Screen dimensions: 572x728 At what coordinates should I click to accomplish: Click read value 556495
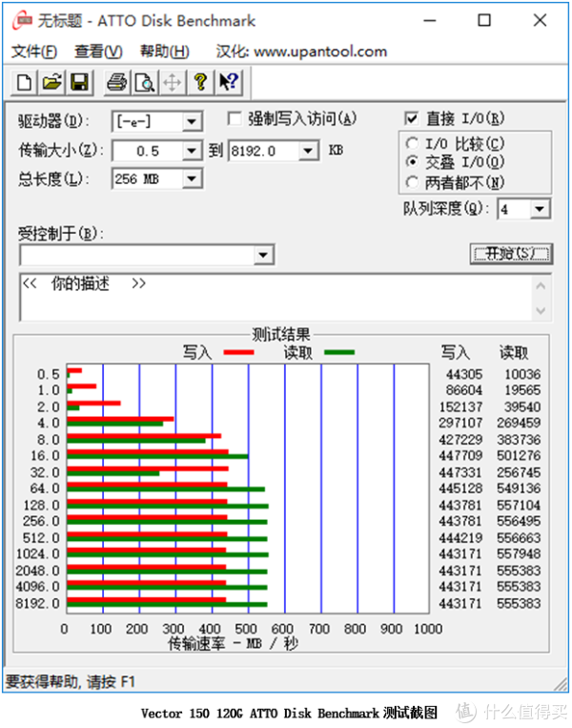pos(519,521)
